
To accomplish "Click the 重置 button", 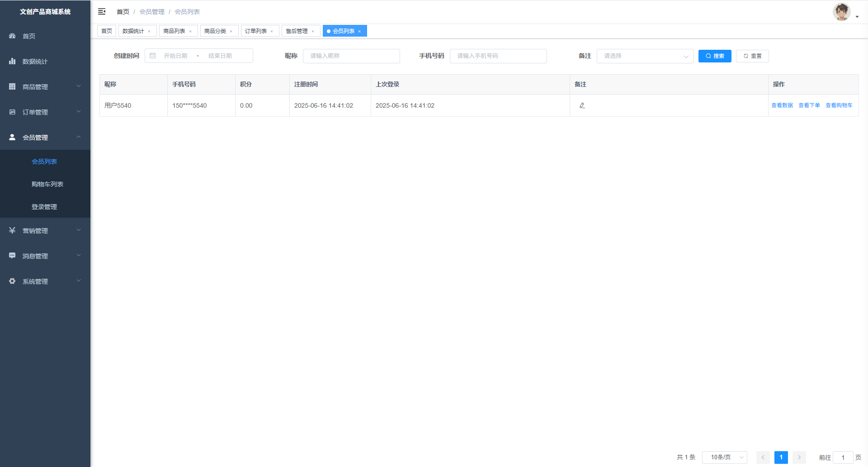I will (x=752, y=56).
